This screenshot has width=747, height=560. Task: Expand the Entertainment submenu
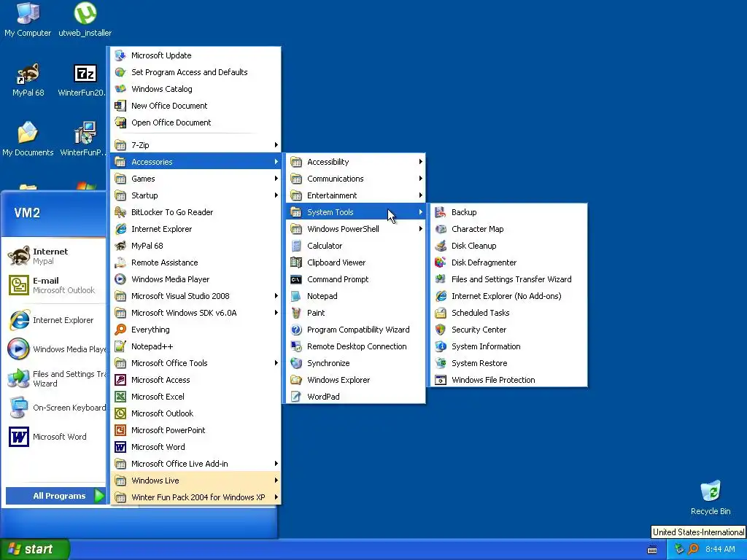click(x=355, y=195)
